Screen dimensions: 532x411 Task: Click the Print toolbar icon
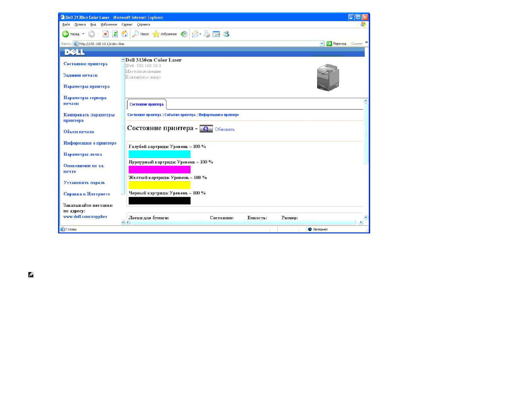pyautogui.click(x=207, y=34)
